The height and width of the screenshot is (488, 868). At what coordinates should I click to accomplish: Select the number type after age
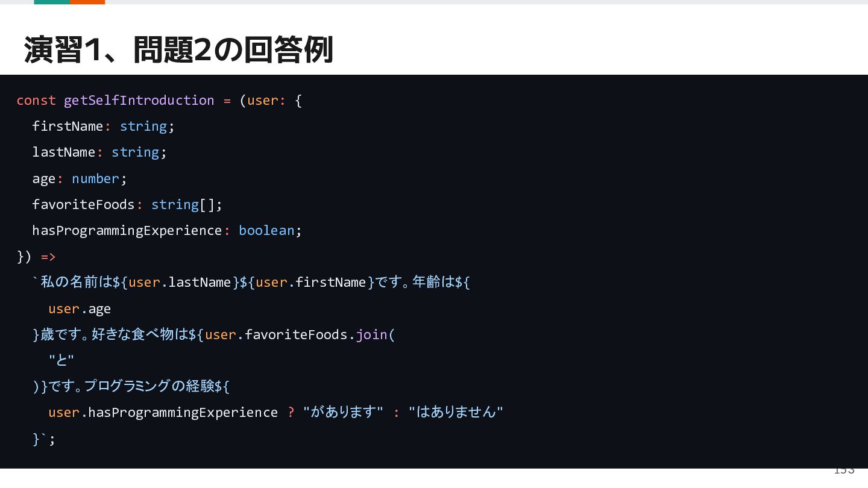point(95,178)
